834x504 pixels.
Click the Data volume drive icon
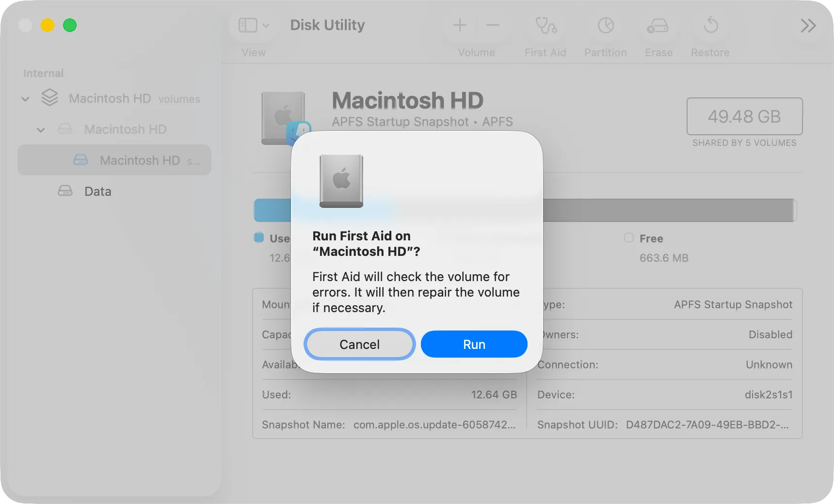(65, 190)
